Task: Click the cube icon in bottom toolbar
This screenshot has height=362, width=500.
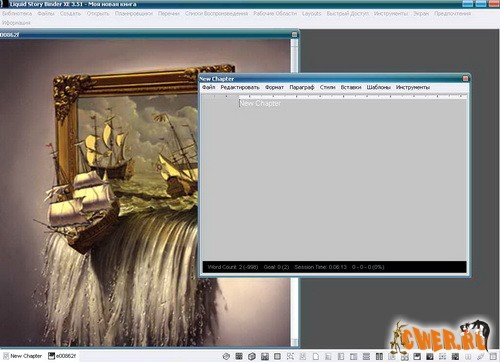Action: 252,356
